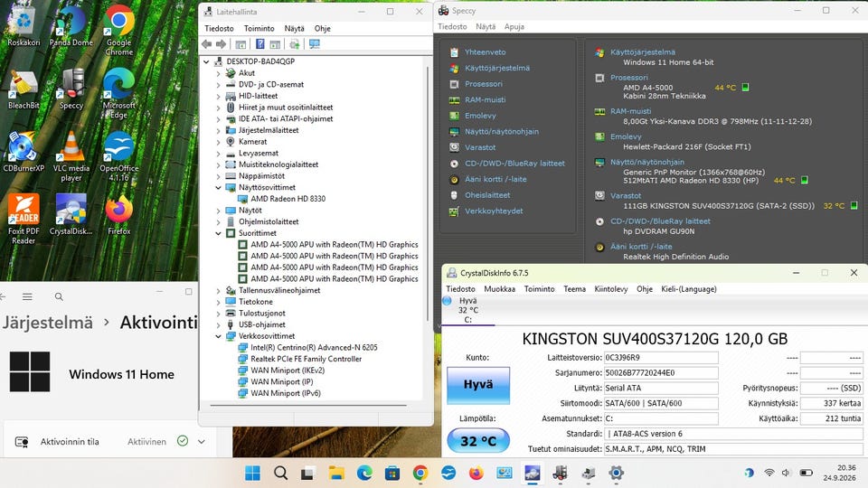This screenshot has width=868, height=488.
Task: Expand DVD- ja CD-asemat node
Action: click(218, 85)
